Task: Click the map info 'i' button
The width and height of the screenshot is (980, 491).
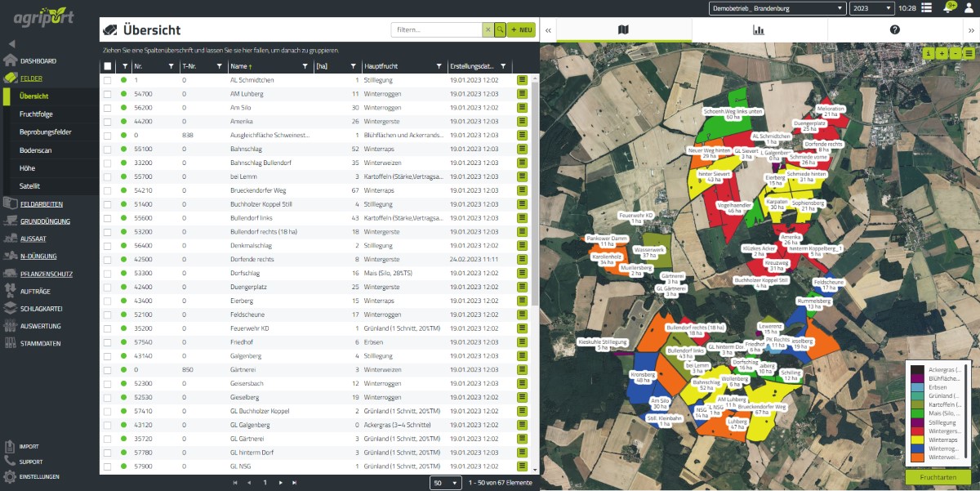Action: (x=929, y=53)
